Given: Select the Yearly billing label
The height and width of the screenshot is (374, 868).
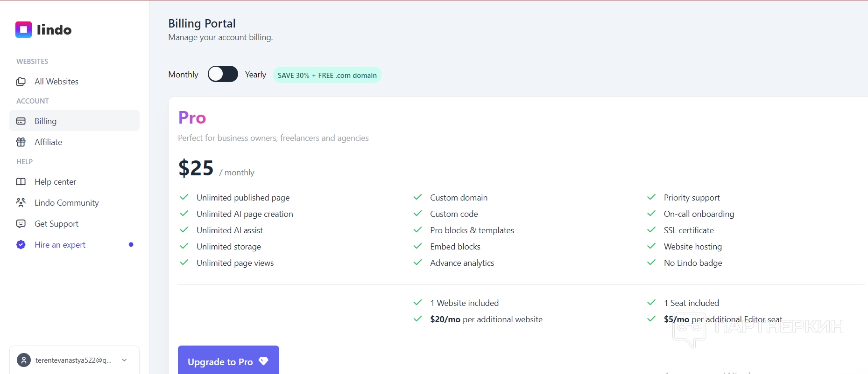Looking at the screenshot, I should (x=255, y=75).
